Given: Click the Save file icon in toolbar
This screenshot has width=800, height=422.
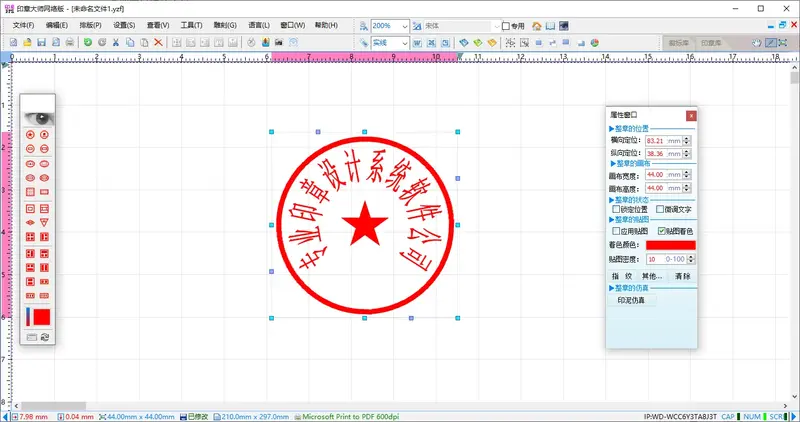Looking at the screenshot, I should tap(42, 43).
